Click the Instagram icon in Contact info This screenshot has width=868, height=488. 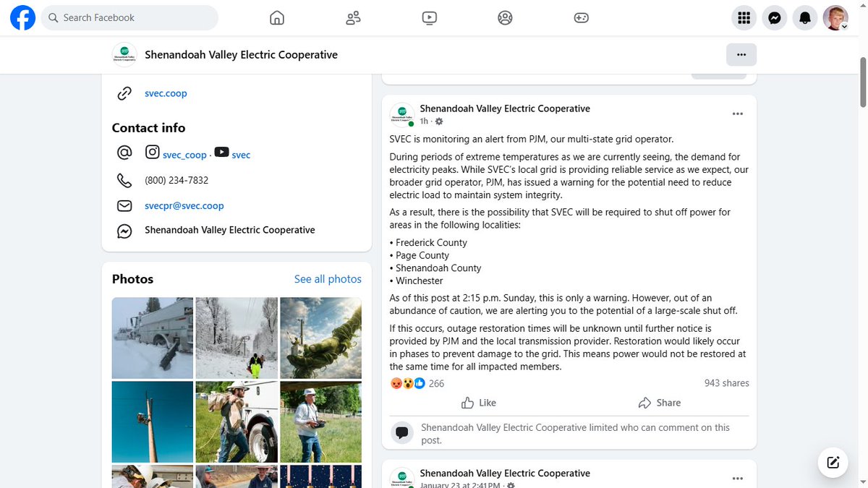coord(152,153)
